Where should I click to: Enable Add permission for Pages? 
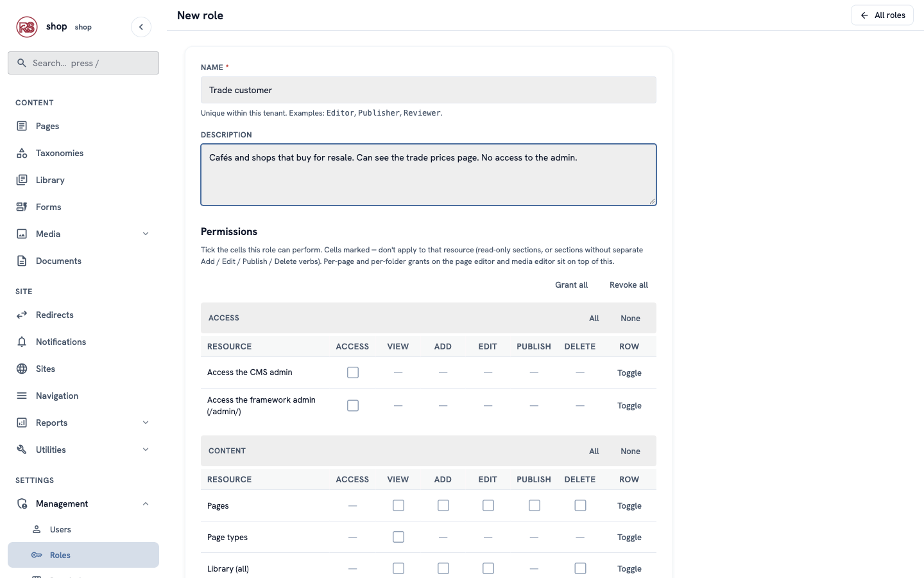(x=443, y=505)
